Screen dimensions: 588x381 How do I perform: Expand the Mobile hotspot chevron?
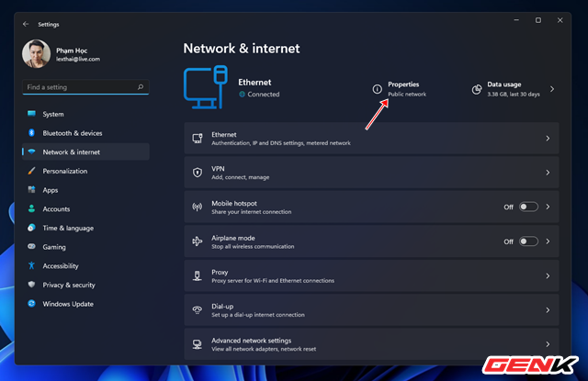(548, 207)
